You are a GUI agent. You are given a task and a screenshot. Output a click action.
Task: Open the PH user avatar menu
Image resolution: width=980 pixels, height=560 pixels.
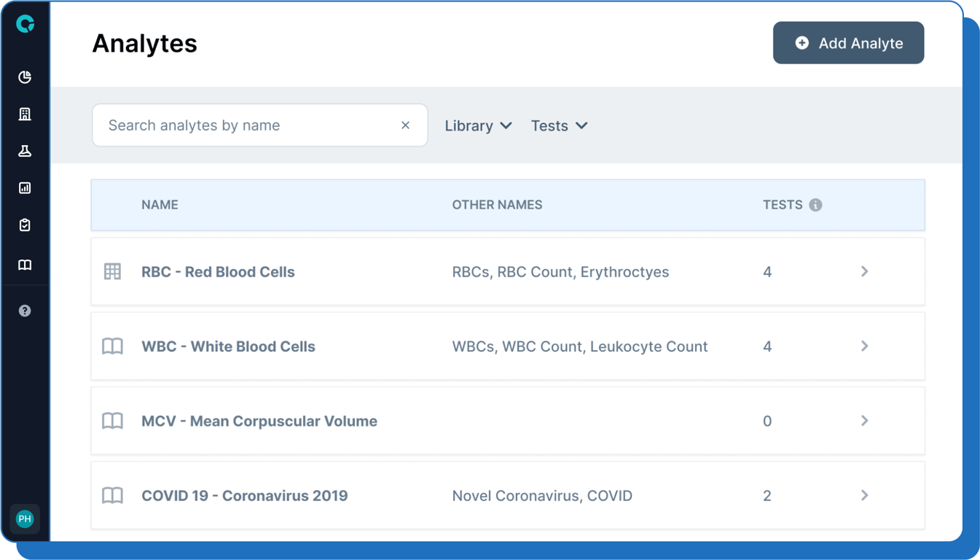[25, 519]
